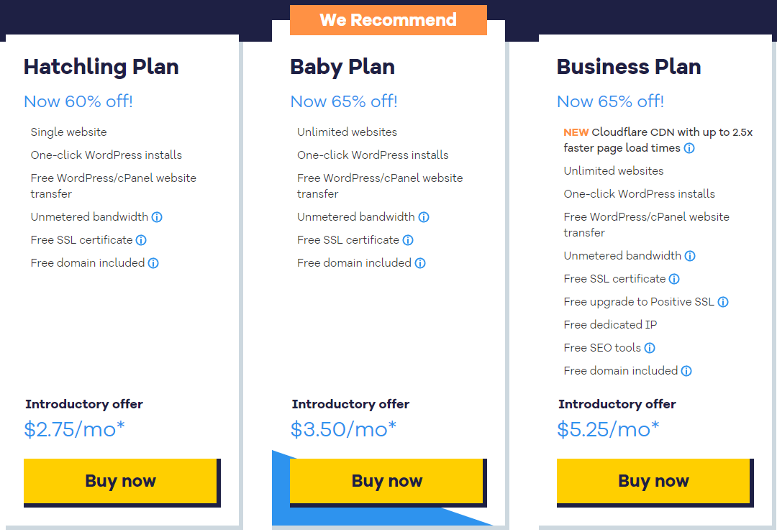This screenshot has width=777, height=532.
Task: Open info icon for Baby Plan Unmetered bandwidth
Action: click(424, 217)
